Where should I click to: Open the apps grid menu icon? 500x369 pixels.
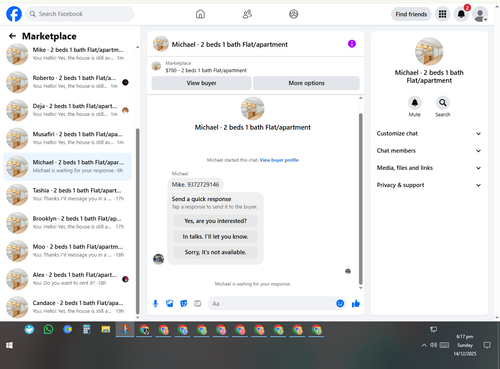[x=442, y=14]
